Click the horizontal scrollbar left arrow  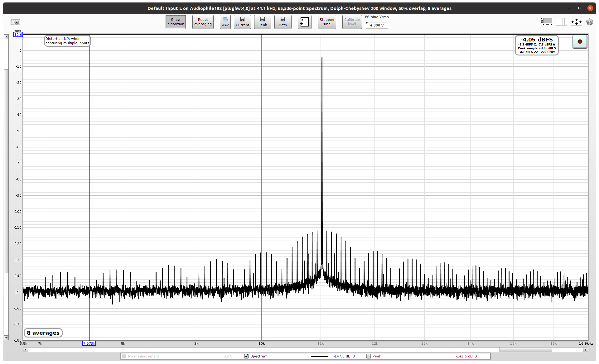click(26, 350)
